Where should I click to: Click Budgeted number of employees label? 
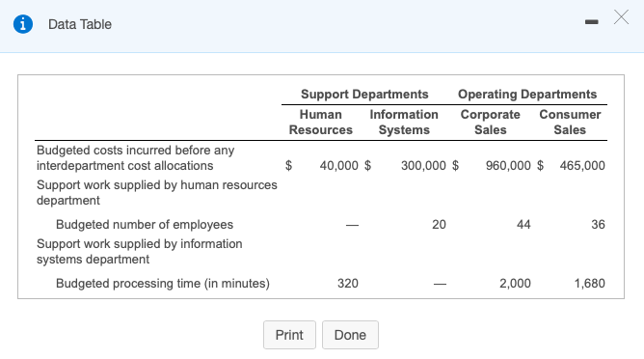point(145,225)
